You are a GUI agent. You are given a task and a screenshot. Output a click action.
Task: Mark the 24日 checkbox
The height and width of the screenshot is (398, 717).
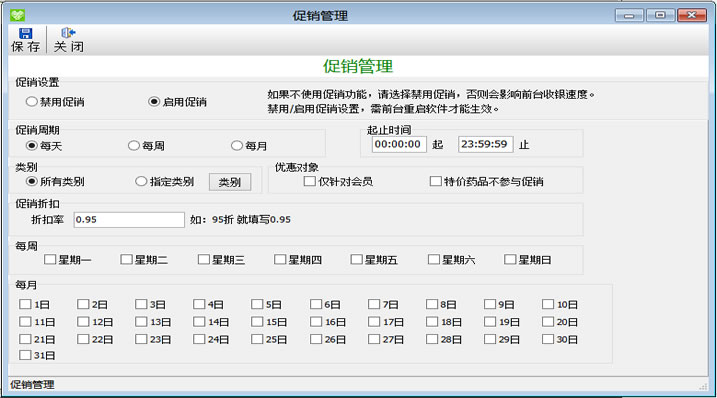pos(199,339)
